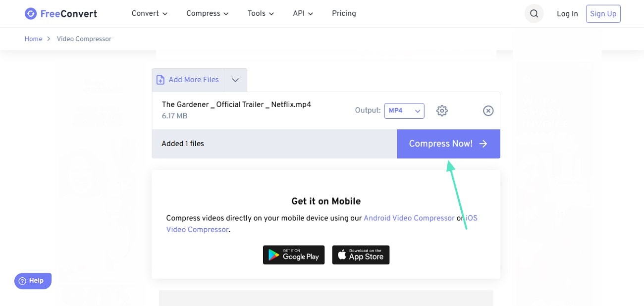Image resolution: width=644 pixels, height=306 pixels.
Task: Open the search magnifier icon
Action: 534,14
